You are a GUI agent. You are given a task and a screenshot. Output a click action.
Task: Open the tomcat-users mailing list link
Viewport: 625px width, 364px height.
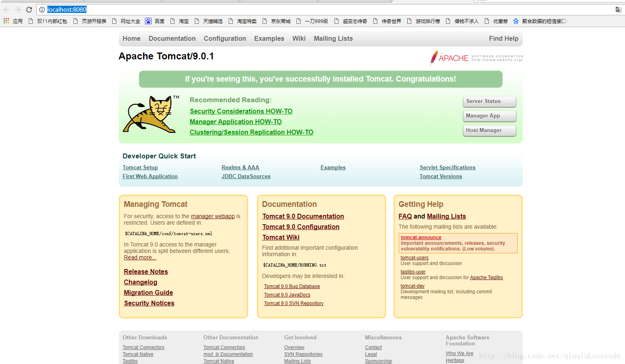click(415, 258)
